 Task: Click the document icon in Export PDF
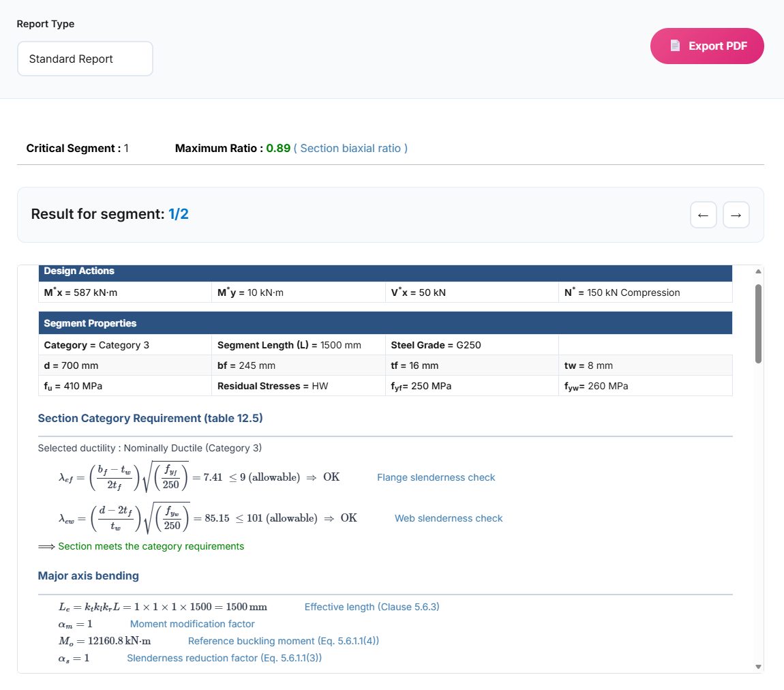(x=675, y=46)
